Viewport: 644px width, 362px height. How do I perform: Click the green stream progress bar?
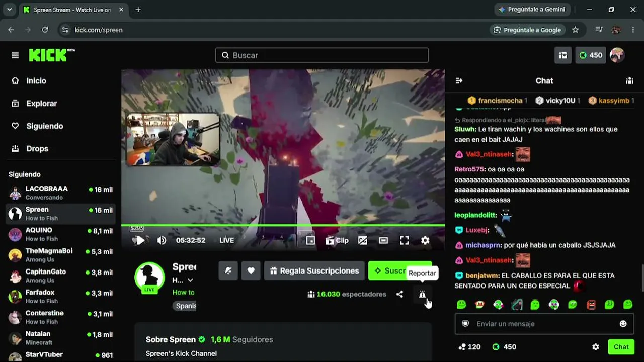283,225
